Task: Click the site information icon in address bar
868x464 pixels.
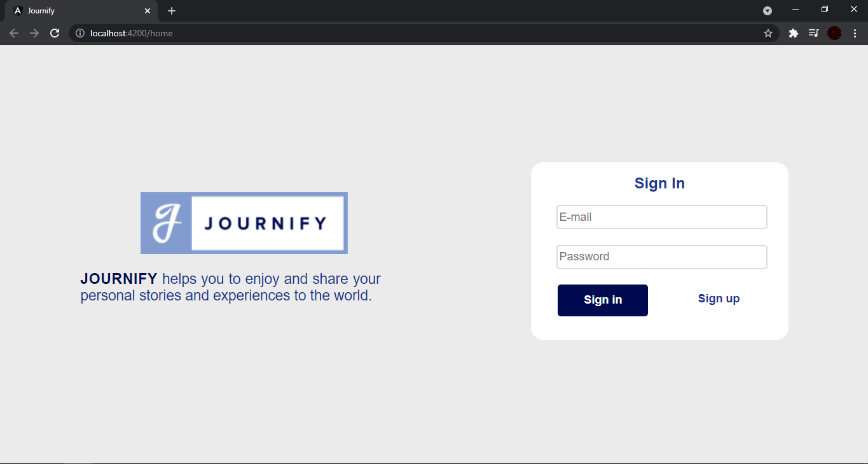Action: (80, 33)
